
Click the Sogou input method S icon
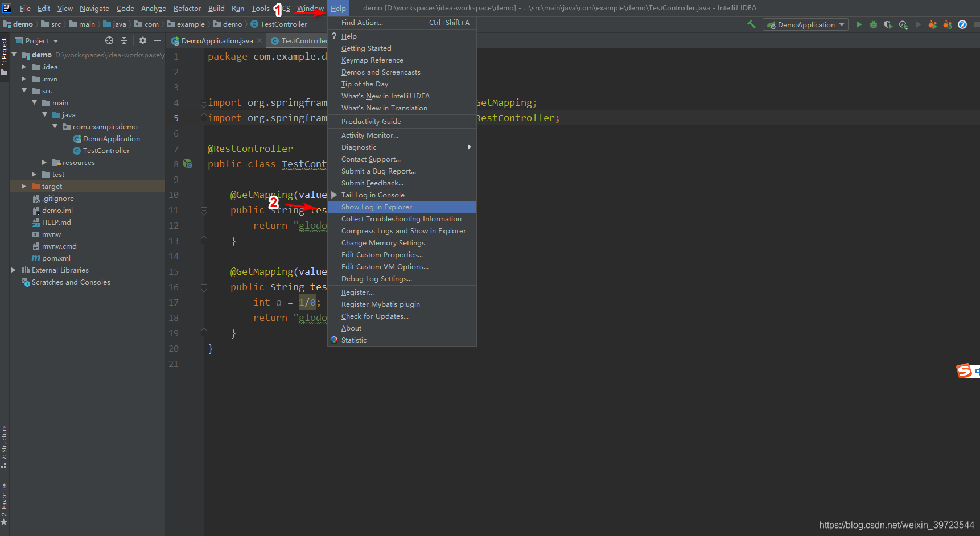click(964, 371)
